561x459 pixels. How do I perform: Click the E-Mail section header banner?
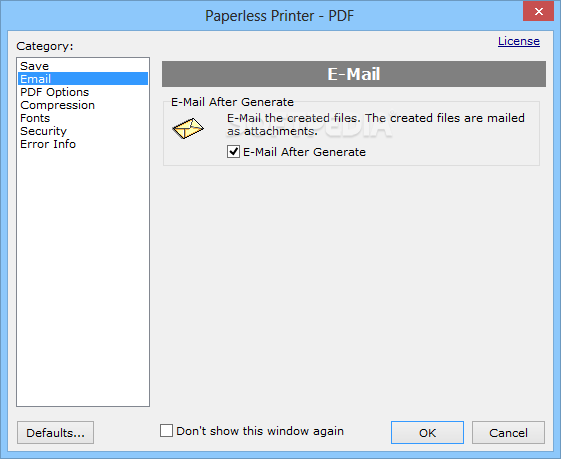click(354, 74)
